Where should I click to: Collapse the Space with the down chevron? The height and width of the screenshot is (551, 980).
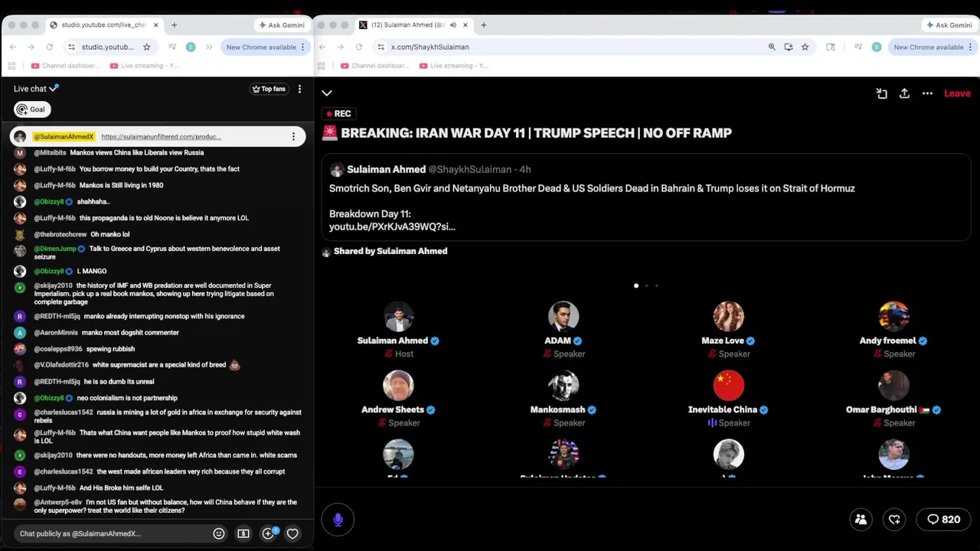pos(327,93)
